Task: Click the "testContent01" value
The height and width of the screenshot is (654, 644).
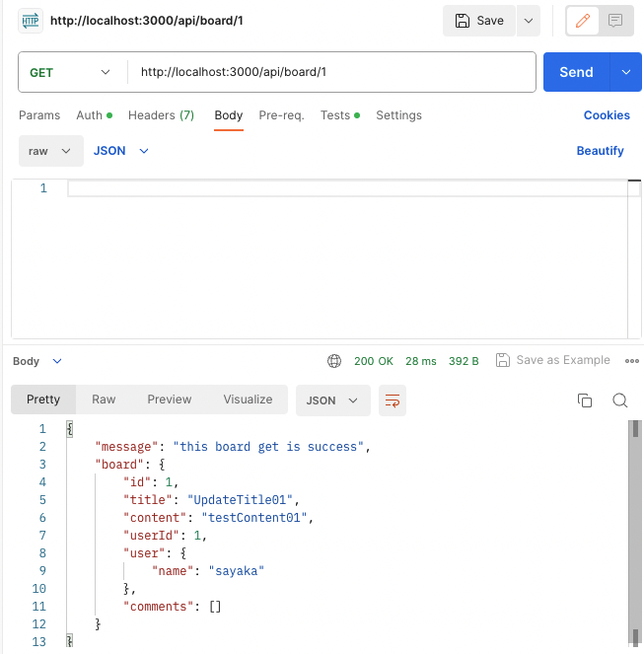Action: (x=254, y=518)
